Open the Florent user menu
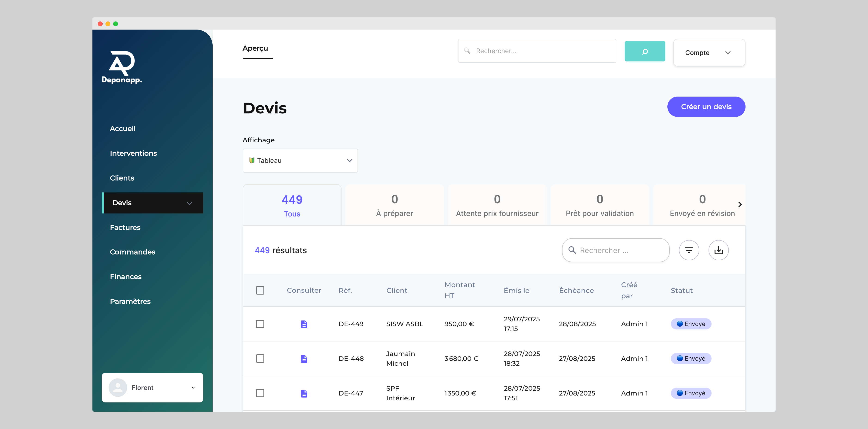 [x=152, y=388]
